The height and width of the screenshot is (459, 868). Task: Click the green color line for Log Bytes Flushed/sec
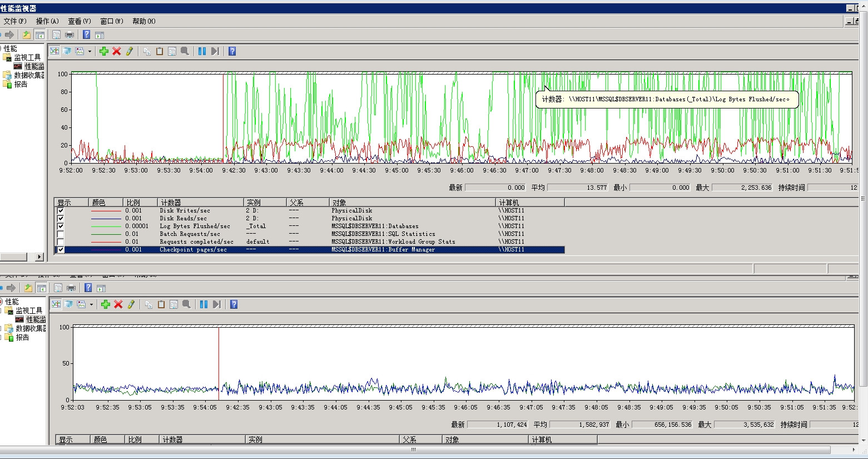[x=106, y=226]
